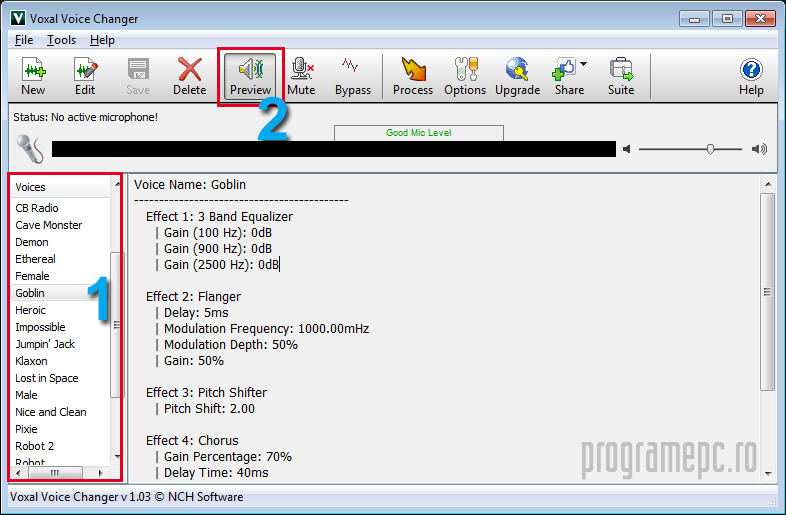Open the NCH Suite icon
Image resolution: width=786 pixels, height=515 pixels.
coord(621,76)
